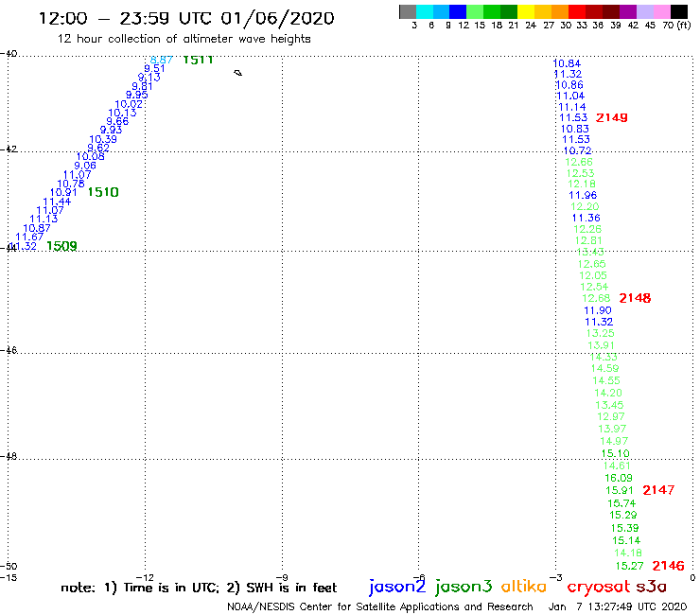The width and height of the screenshot is (700, 615).
Task: Select the green pass label 1509
Action: click(61, 246)
